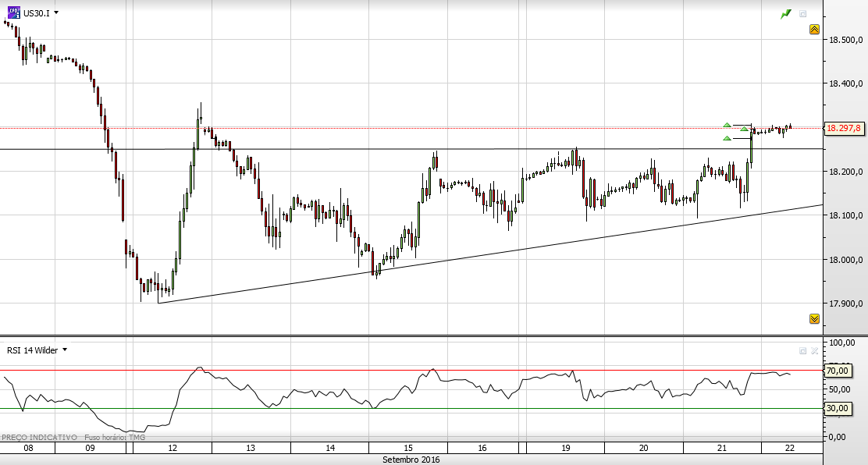
Task: Close the RSI 14 Wilder panel
Action: pos(814,350)
